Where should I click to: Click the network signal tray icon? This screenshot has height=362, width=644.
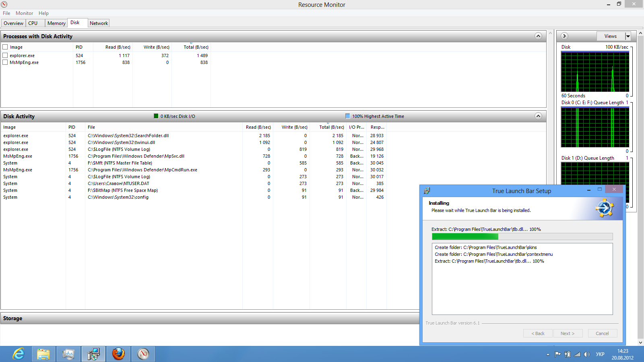pyautogui.click(x=577, y=354)
